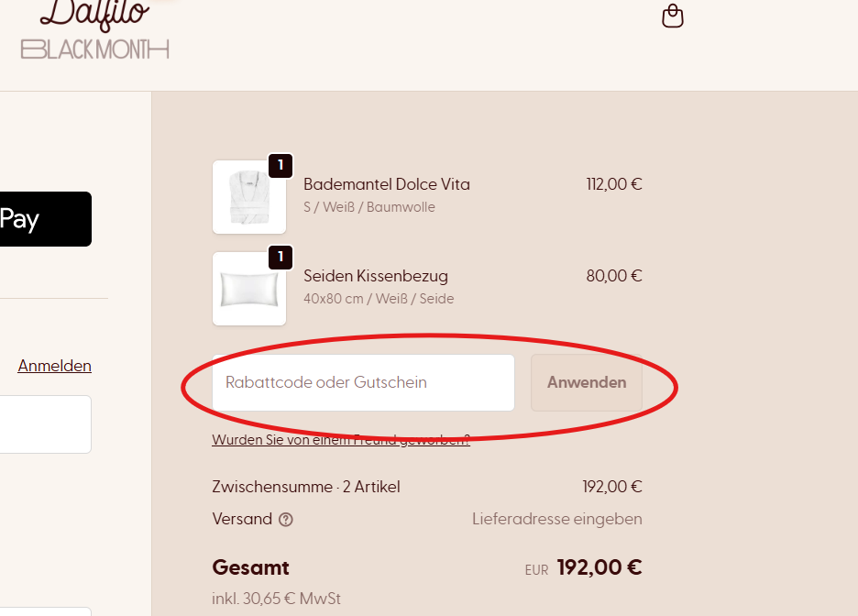
Task: Click the Black Month logo text
Action: (x=95, y=49)
